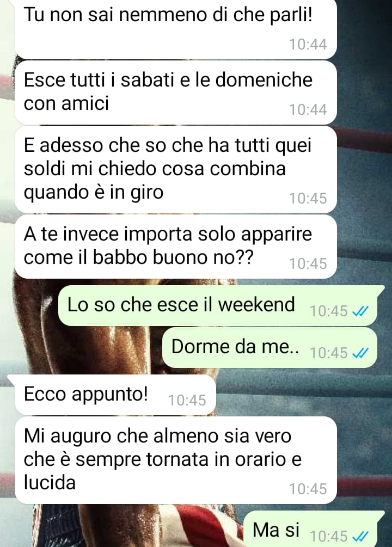
Task: Select the 'babbo buono no??' message bubble
Action: point(175,247)
